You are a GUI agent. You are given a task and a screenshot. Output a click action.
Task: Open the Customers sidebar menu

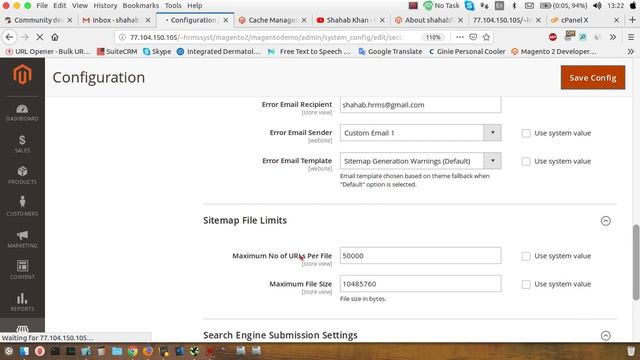click(x=22, y=206)
